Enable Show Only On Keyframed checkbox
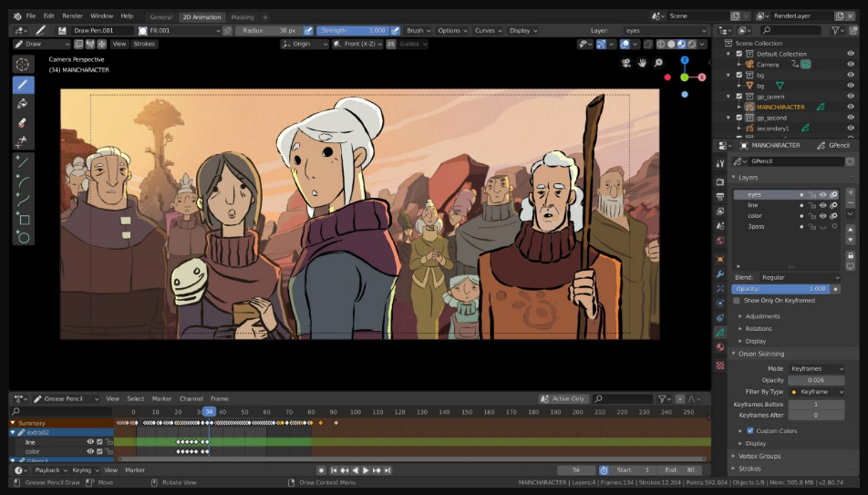The image size is (868, 495). 737,301
